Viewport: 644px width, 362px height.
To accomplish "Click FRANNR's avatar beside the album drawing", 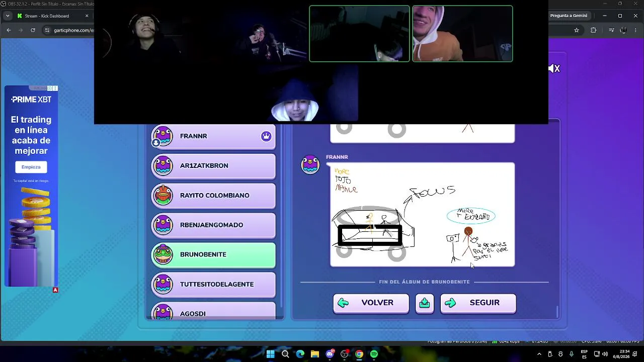I will click(x=310, y=165).
